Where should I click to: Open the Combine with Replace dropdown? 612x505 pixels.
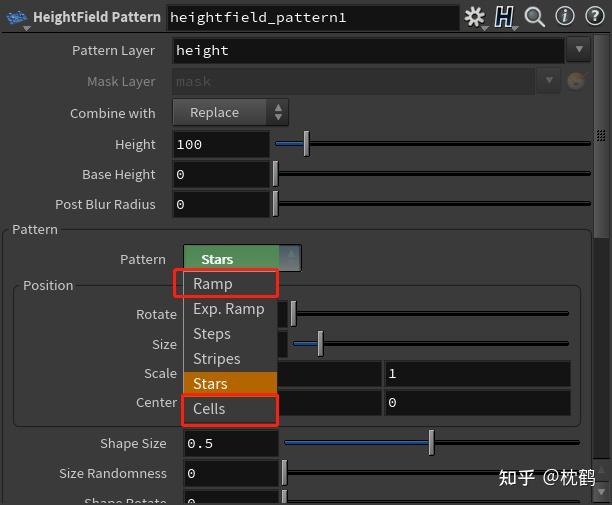[x=230, y=113]
